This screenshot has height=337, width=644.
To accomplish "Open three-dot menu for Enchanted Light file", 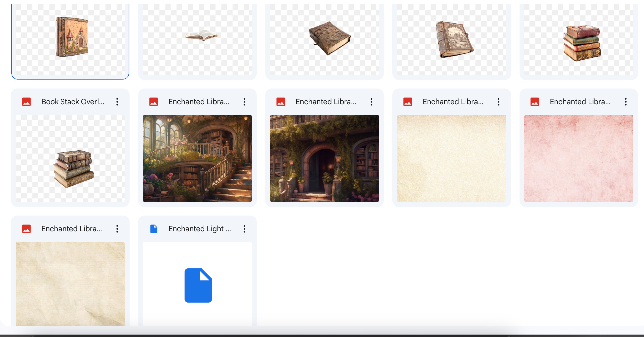I will 244,229.
